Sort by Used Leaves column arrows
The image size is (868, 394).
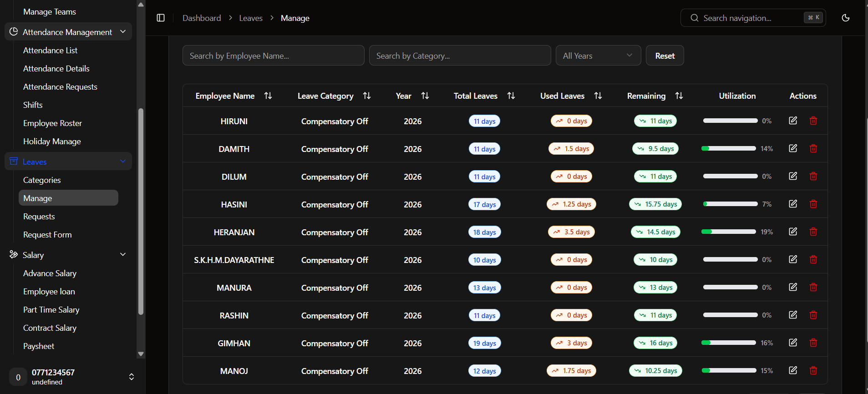598,96
